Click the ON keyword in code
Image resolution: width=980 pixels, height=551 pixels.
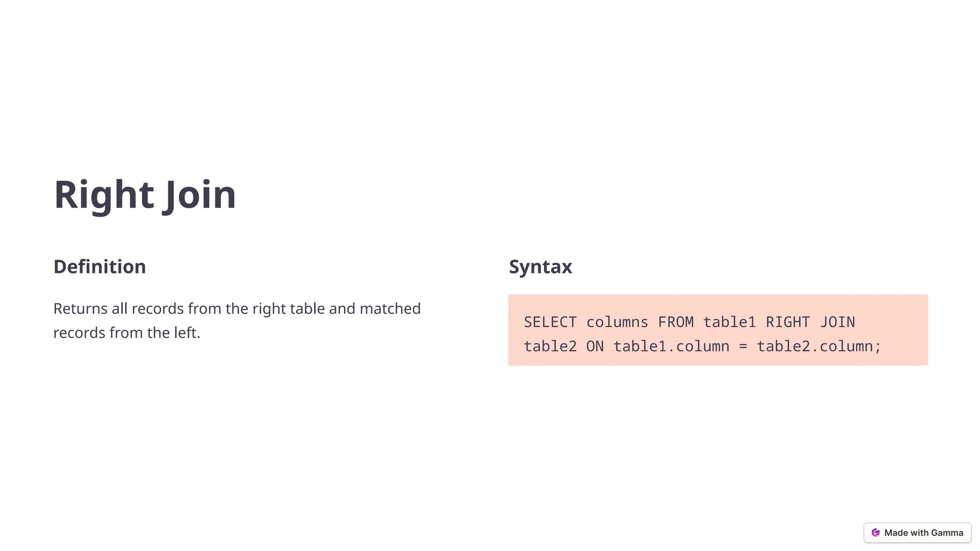(x=595, y=346)
